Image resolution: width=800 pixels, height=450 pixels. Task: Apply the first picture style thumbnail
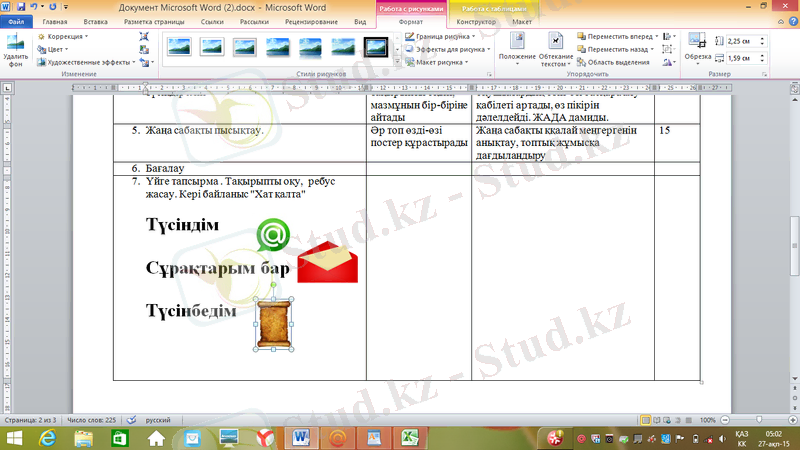180,46
